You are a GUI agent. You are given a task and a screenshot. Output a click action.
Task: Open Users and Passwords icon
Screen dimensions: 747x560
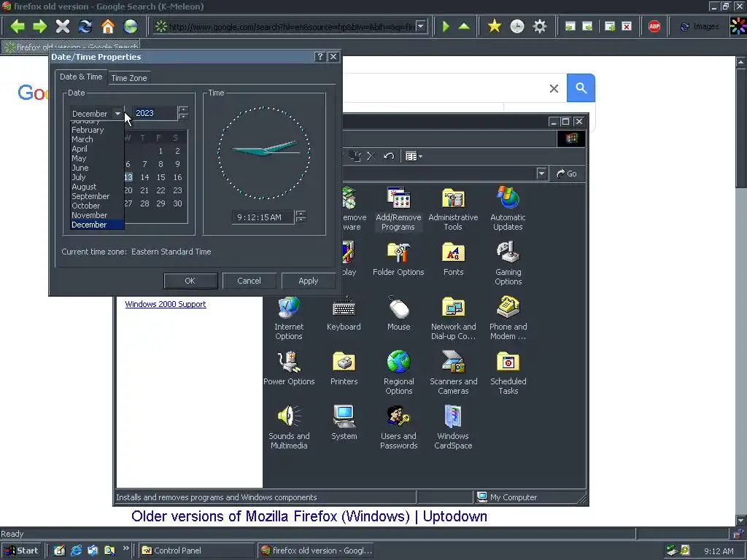coord(399,427)
